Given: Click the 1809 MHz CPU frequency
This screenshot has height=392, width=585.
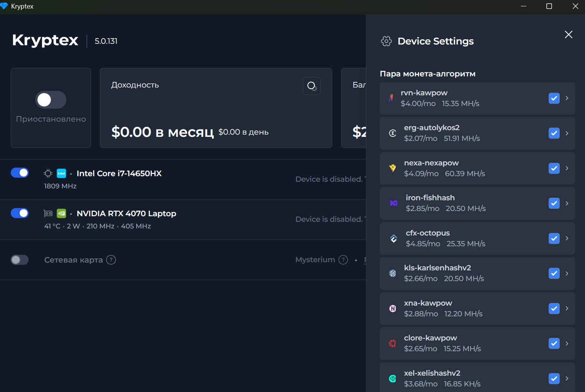Looking at the screenshot, I should pos(60,186).
